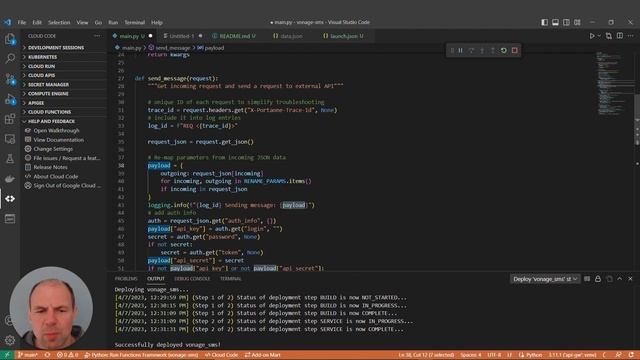This screenshot has width=640, height=360.
Task: Toggle output auto-scroll lock
Action: 598,279
